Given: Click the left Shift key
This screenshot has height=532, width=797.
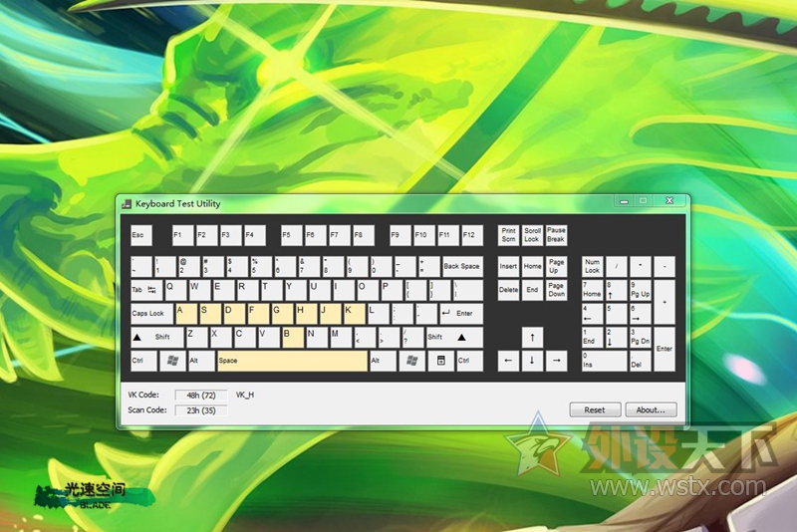Looking at the screenshot, I should click(x=157, y=338).
